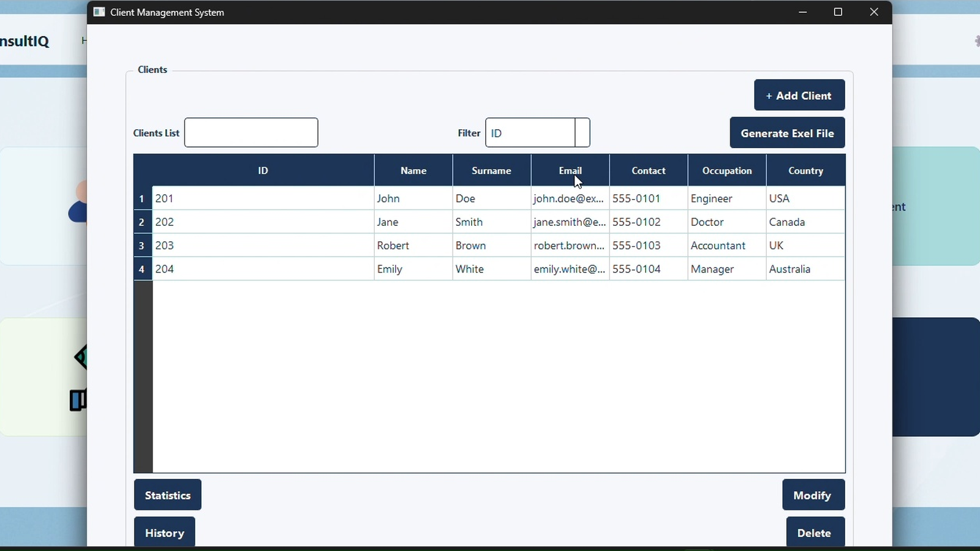Click the name cell Robert
980x551 pixels.
413,245
